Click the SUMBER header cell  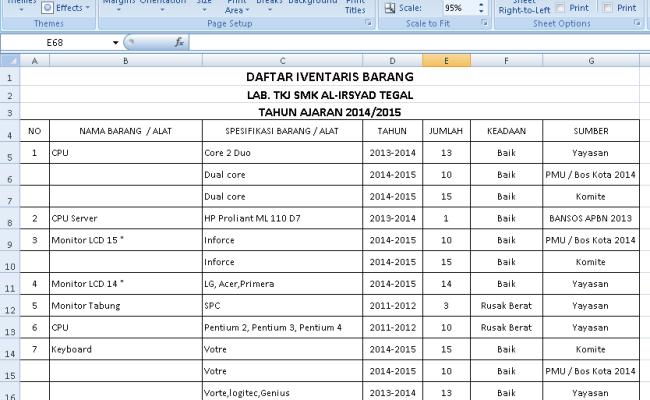click(591, 131)
